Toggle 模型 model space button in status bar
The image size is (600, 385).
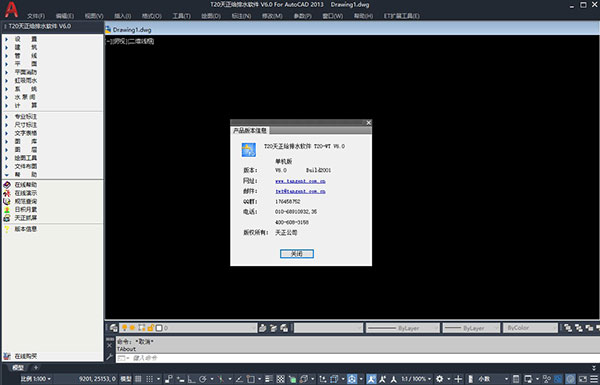pos(126,379)
